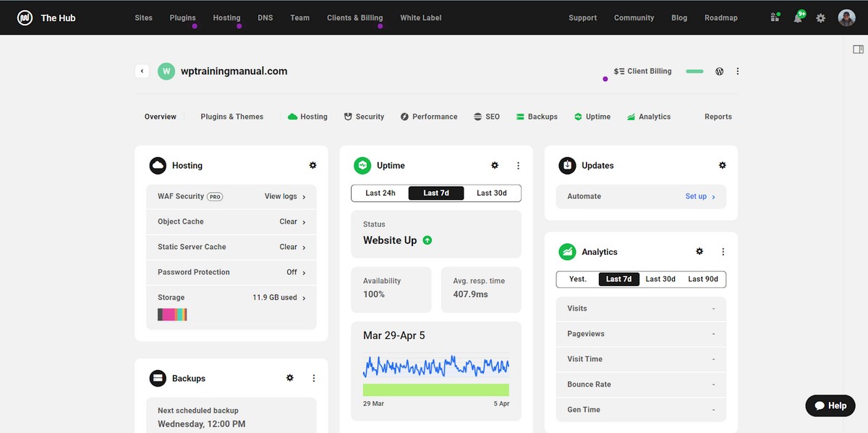Screen dimensions: 868x433
Task: Click Set up for Automate updates
Action: [x=700, y=196]
